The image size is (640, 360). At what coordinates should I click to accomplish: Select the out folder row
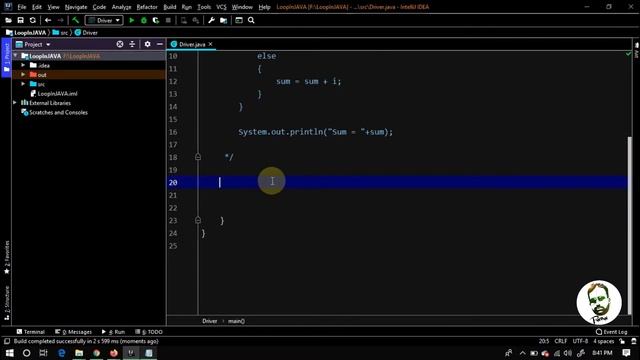pos(89,75)
